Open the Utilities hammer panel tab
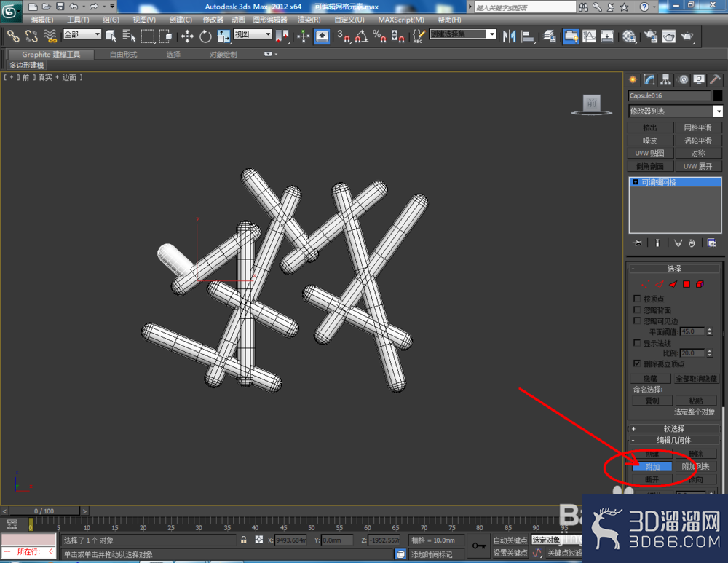Image resolution: width=728 pixels, height=563 pixels. point(716,79)
